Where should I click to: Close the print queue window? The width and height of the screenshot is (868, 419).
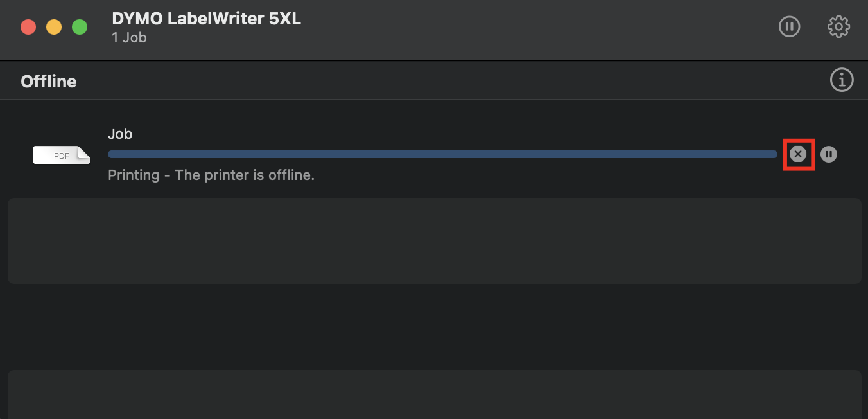[x=28, y=28]
